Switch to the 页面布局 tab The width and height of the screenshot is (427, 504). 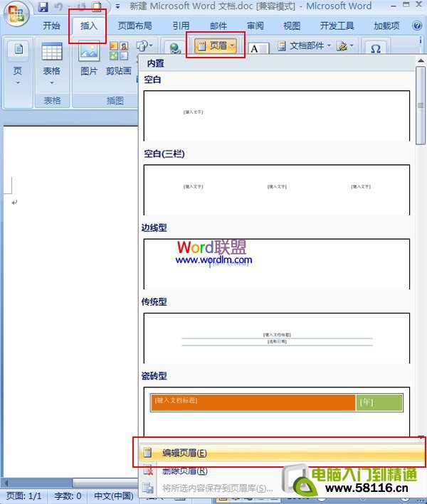pos(135,26)
